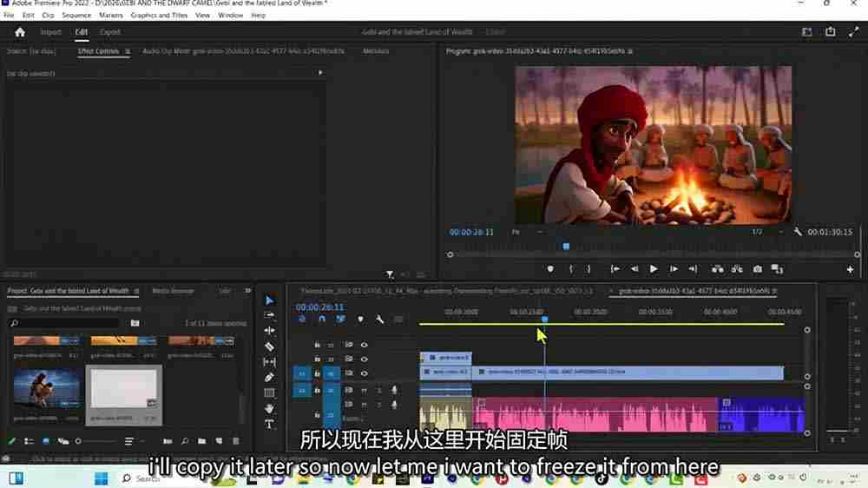Open the Workspaces dropdown icon

click(x=807, y=32)
